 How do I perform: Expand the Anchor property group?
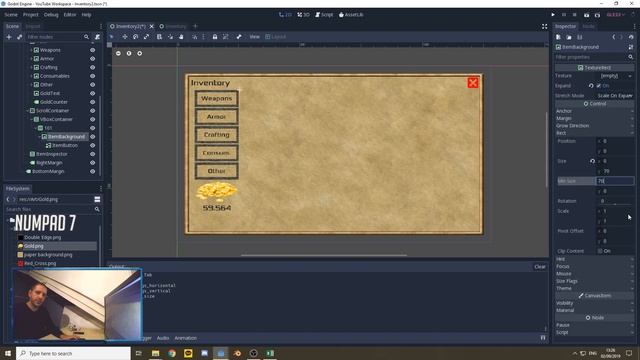594,111
